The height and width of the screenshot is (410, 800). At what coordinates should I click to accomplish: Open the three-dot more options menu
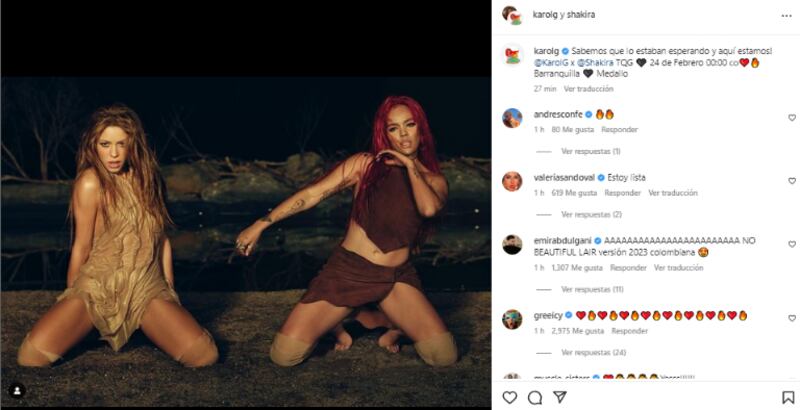(786, 16)
